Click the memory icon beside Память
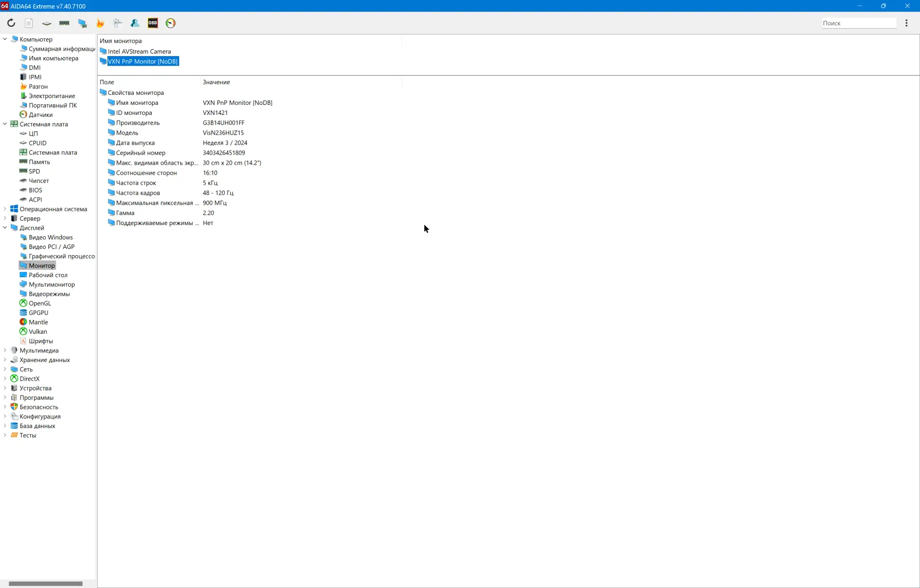 click(x=23, y=162)
